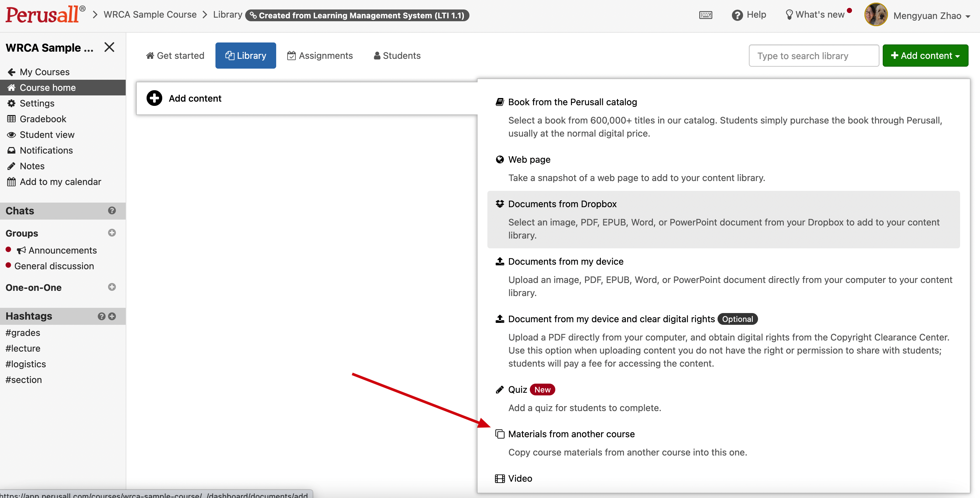Click the Hashtags section header
Screen dimensions: 980x498
pos(63,316)
